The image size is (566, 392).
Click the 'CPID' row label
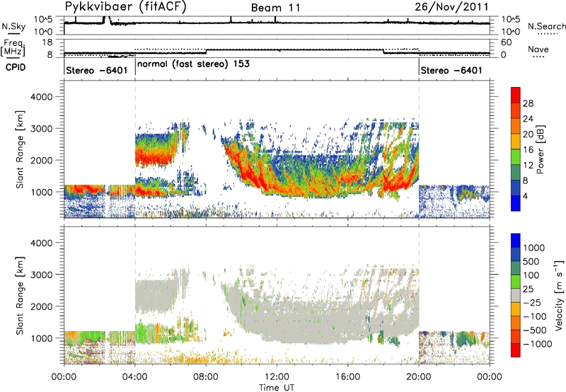click(16, 67)
